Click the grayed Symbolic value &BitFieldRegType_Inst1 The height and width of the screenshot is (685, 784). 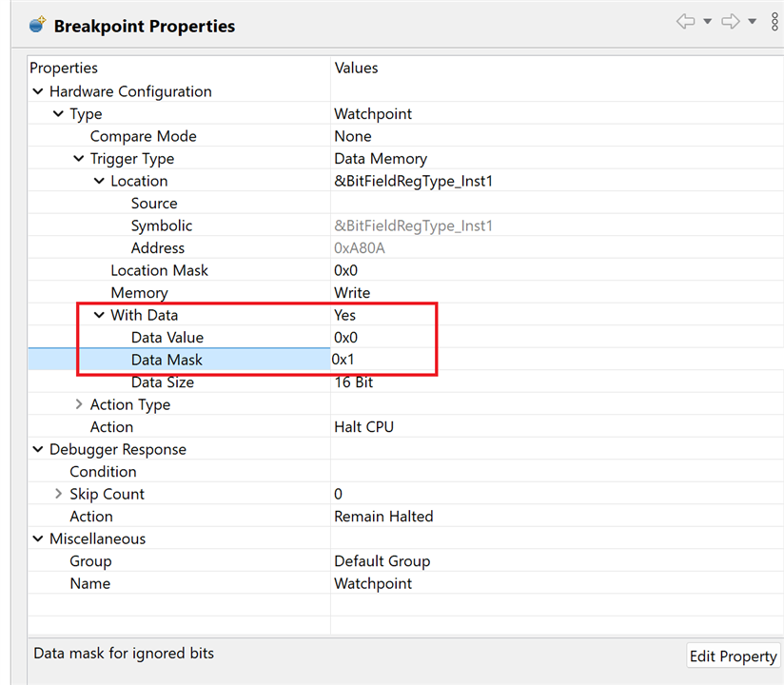414,225
